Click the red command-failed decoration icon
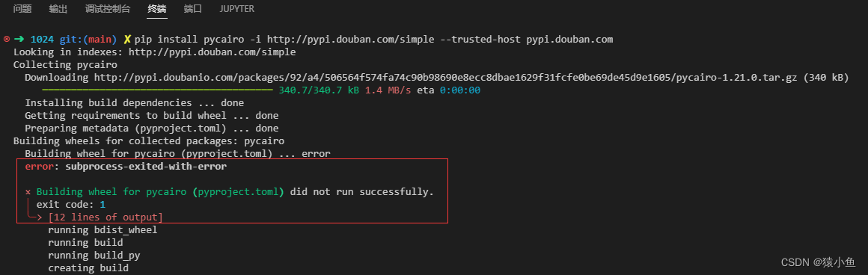The width and height of the screenshot is (868, 275). 6,40
